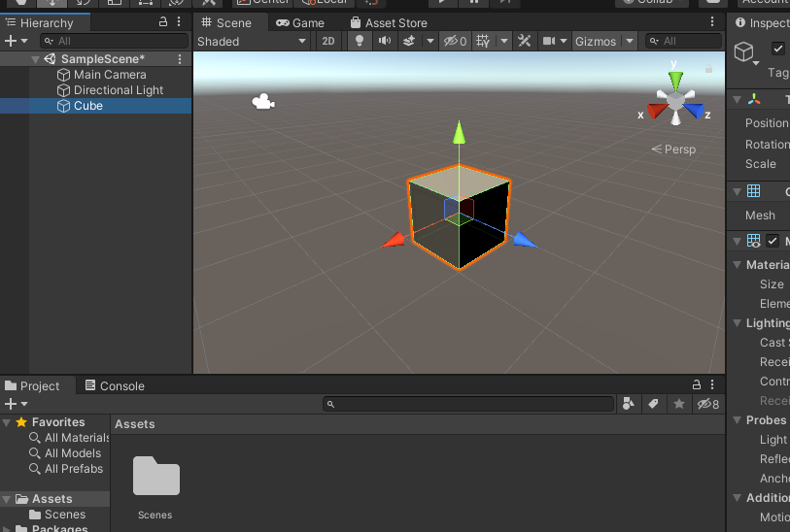Click the green Y cone on orientation gizmo
The height and width of the screenshot is (532, 790).
pos(675,81)
